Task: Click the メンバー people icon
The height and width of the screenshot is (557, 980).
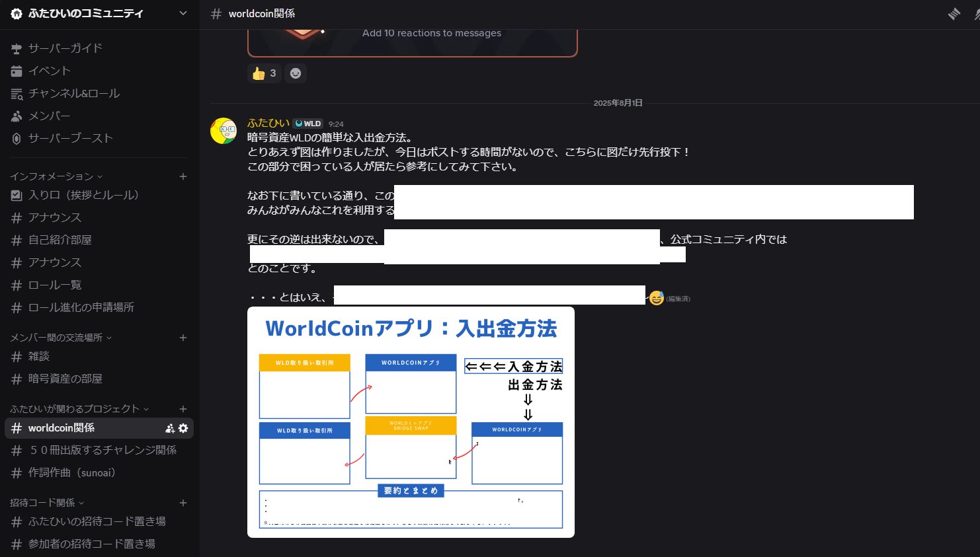Action: click(17, 116)
